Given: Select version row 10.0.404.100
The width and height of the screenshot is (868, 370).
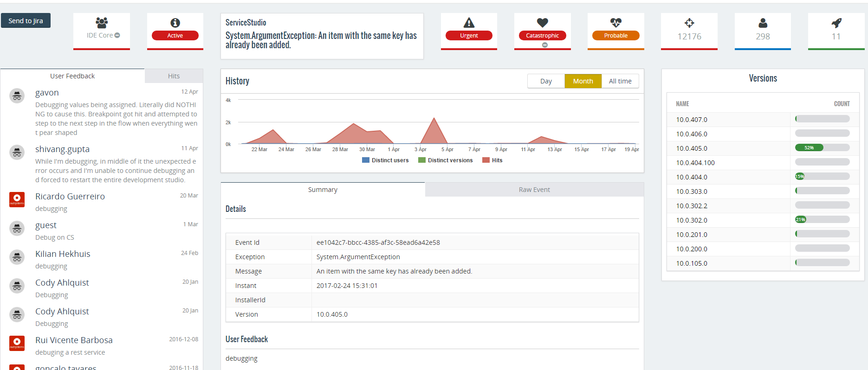Looking at the screenshot, I should 763,163.
